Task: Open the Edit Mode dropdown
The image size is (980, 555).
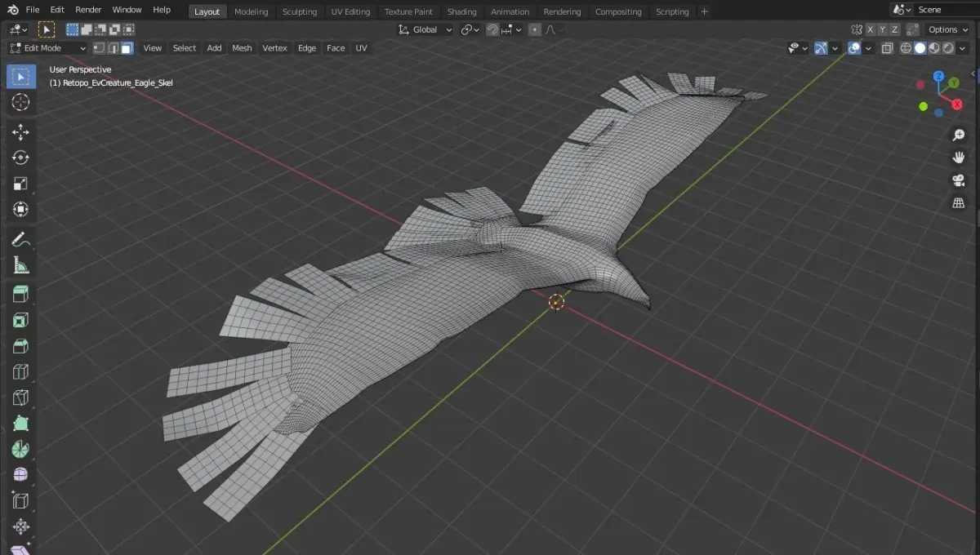Action: click(x=47, y=48)
